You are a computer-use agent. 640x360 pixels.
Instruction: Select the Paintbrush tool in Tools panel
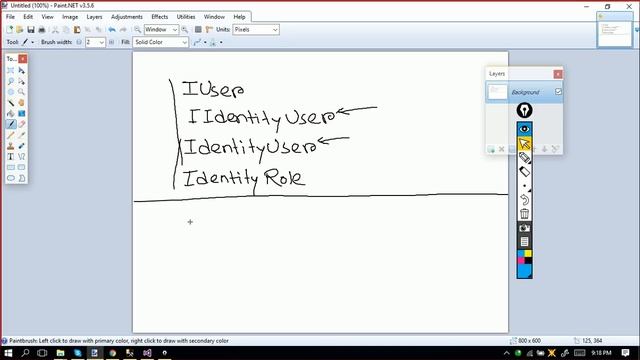click(11, 124)
